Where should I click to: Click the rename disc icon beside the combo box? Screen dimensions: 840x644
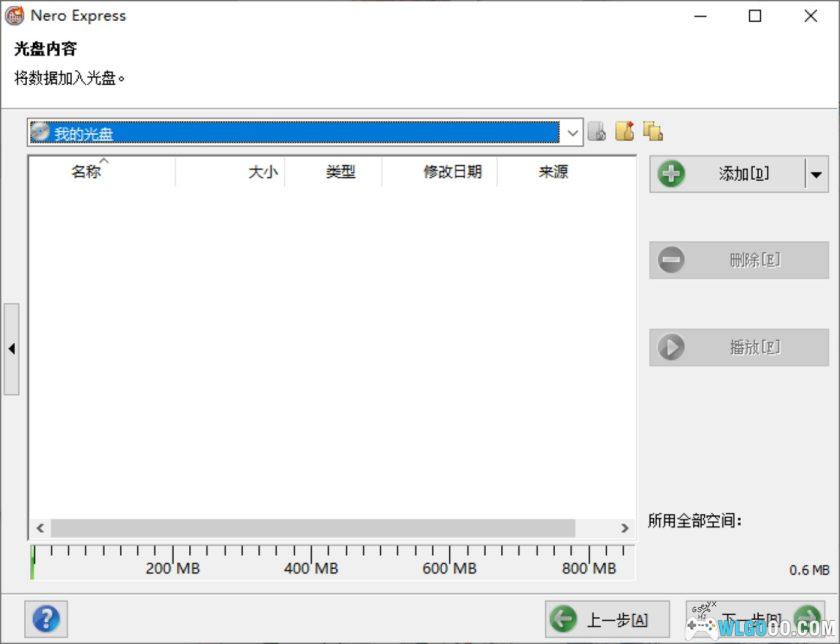coord(597,131)
